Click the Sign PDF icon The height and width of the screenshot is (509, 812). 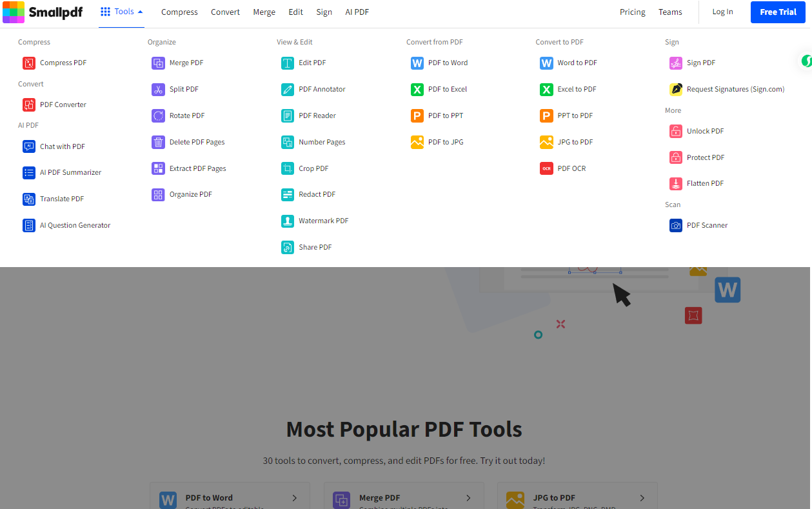tap(676, 63)
